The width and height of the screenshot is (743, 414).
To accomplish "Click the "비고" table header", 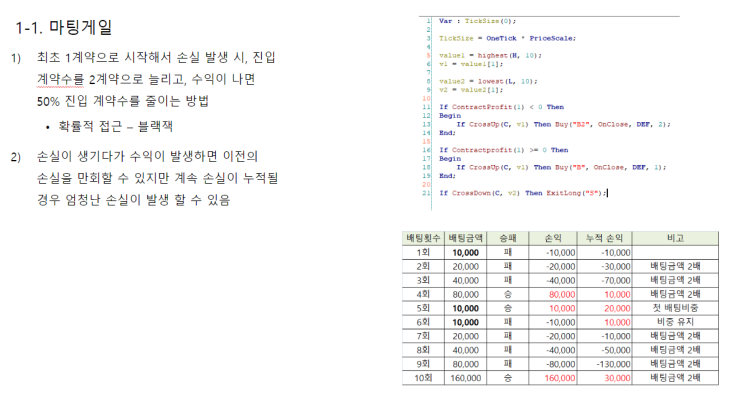I will (x=675, y=238).
